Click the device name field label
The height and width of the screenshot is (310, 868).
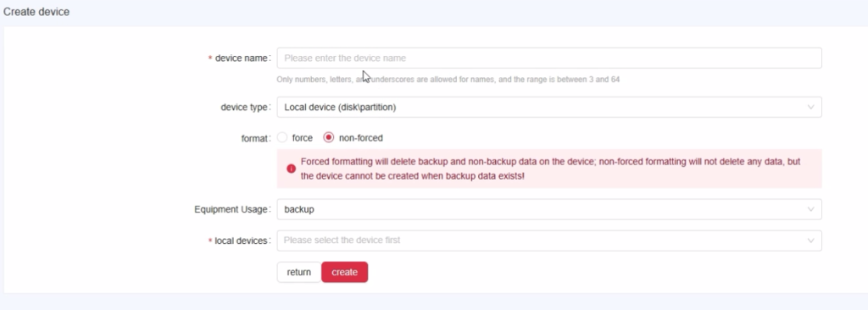point(242,58)
